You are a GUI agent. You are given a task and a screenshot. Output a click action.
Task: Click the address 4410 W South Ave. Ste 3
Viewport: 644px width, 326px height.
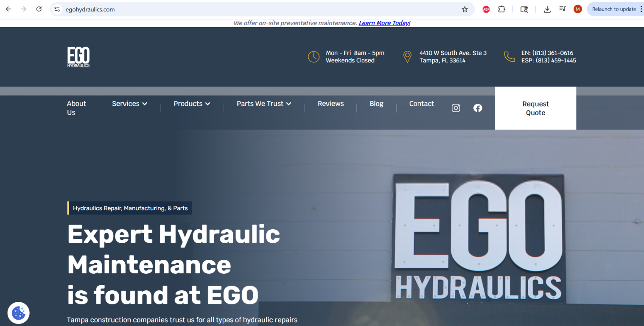click(453, 53)
